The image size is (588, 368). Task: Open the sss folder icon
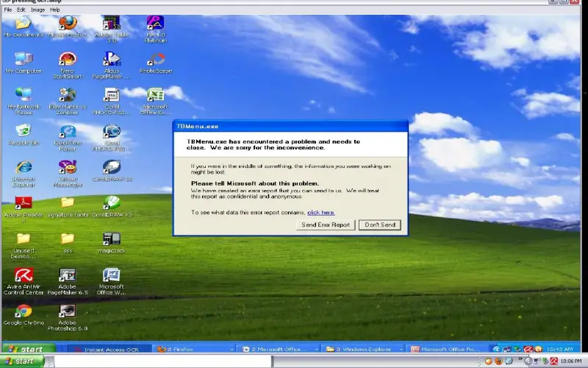68,243
